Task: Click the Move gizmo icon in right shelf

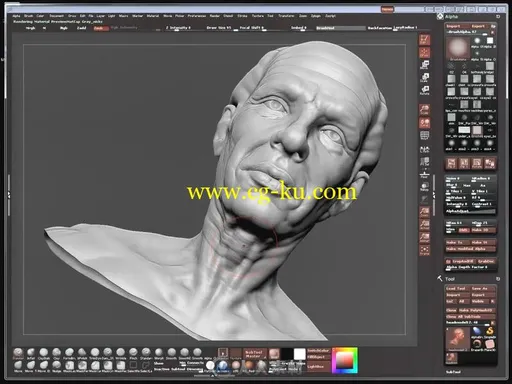Action: (x=424, y=65)
